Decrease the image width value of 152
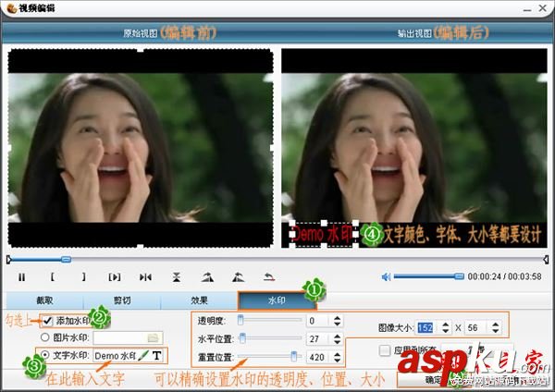 click(446, 330)
